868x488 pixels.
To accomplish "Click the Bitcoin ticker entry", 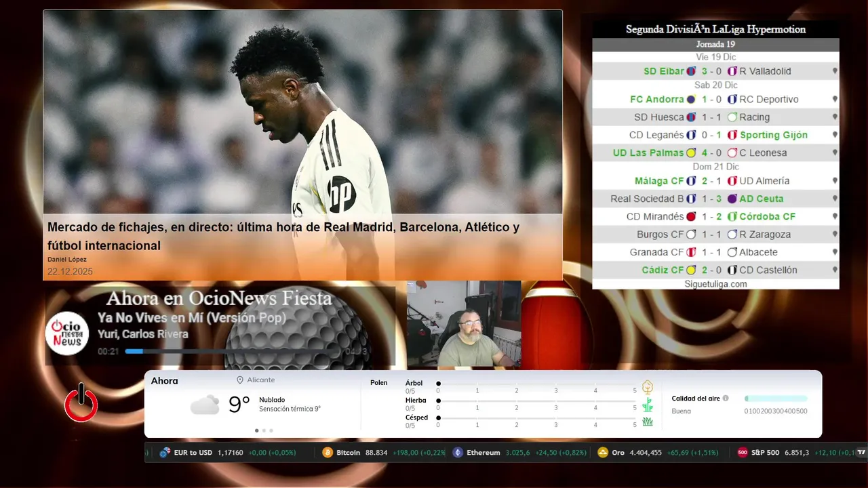I will coord(384,453).
